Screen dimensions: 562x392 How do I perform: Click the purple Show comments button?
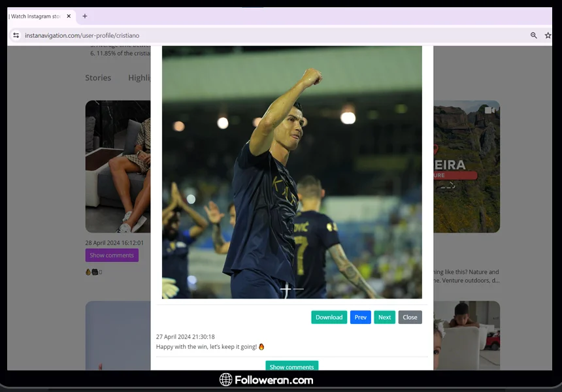(112, 255)
